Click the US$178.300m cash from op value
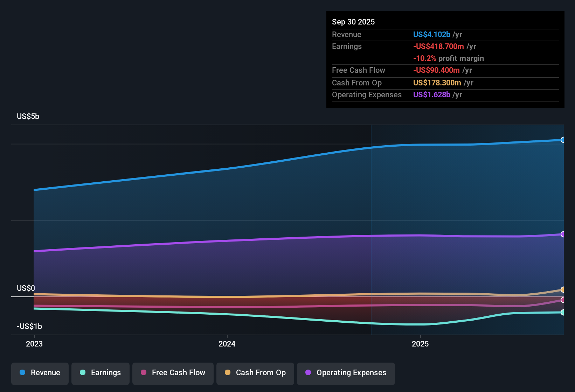This screenshot has width=575, height=392. (x=437, y=83)
